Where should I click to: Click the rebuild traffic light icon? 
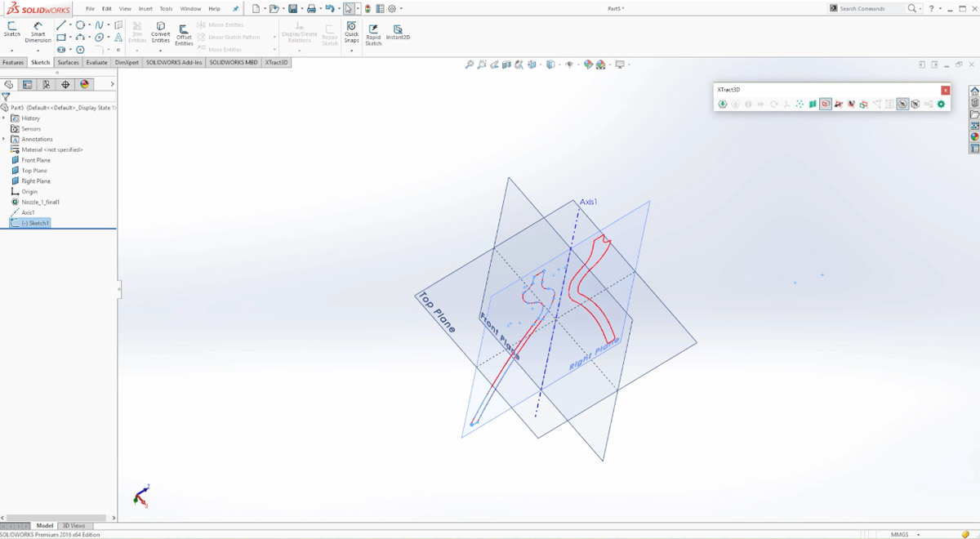pyautogui.click(x=367, y=9)
